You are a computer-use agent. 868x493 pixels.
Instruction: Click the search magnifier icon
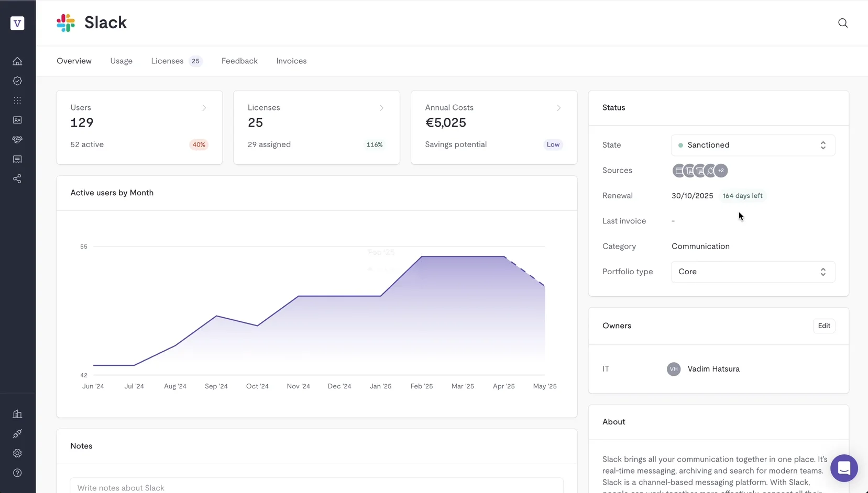click(x=843, y=23)
